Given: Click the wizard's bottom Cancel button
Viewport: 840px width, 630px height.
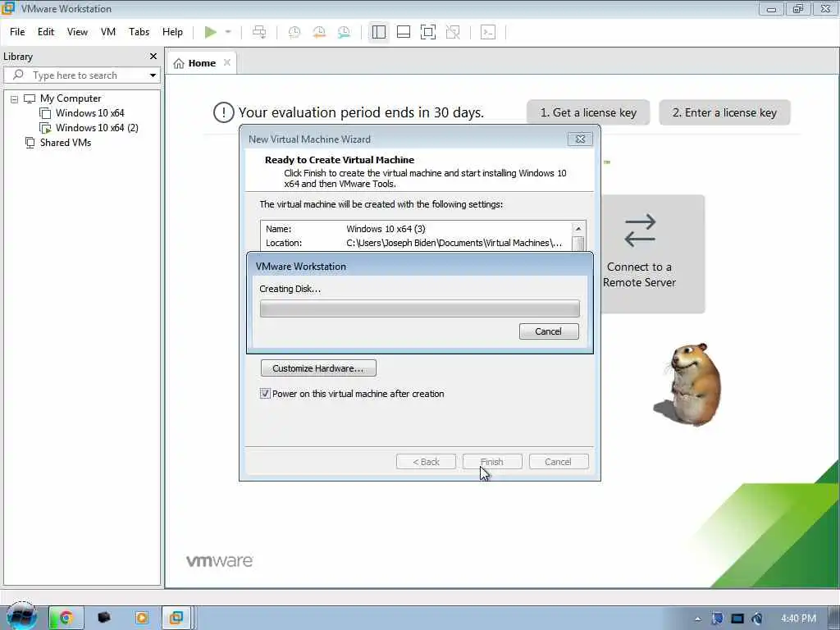Looking at the screenshot, I should coord(558,462).
